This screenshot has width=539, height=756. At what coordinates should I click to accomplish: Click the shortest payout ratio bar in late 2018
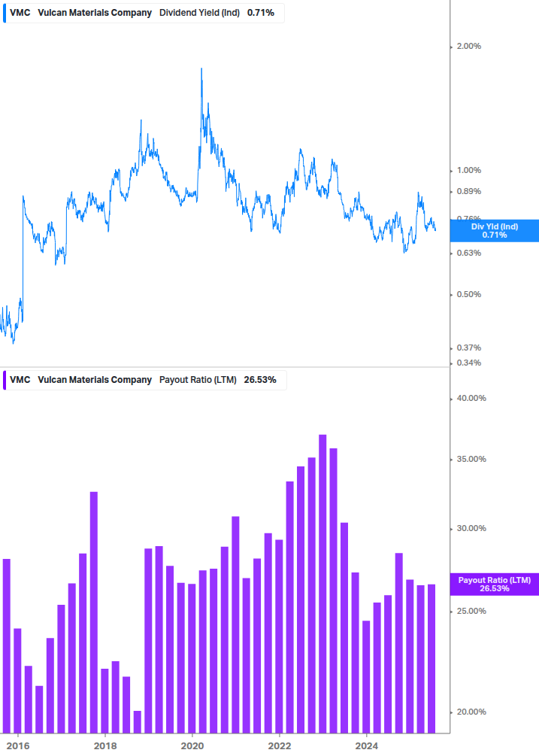click(x=138, y=722)
